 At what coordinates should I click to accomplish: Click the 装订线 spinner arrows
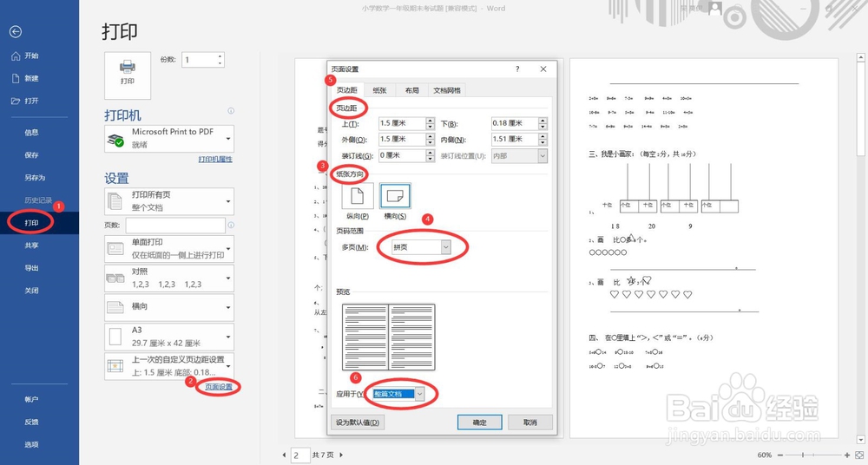[431, 156]
